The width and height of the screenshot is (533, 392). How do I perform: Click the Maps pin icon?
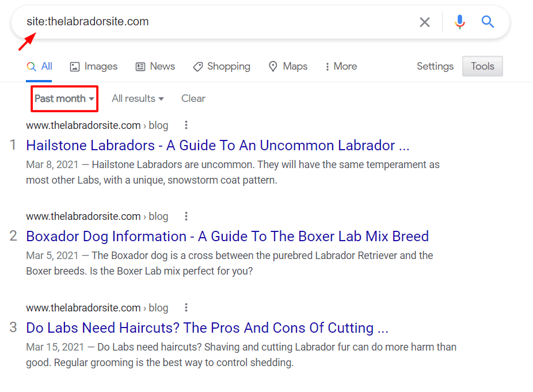[273, 66]
